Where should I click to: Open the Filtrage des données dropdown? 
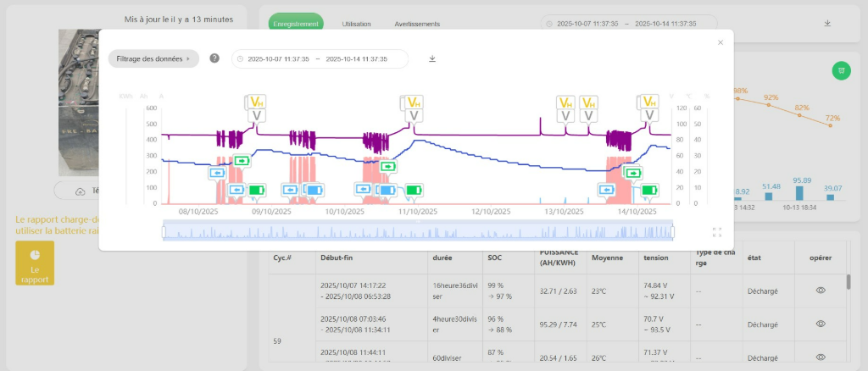click(x=153, y=58)
